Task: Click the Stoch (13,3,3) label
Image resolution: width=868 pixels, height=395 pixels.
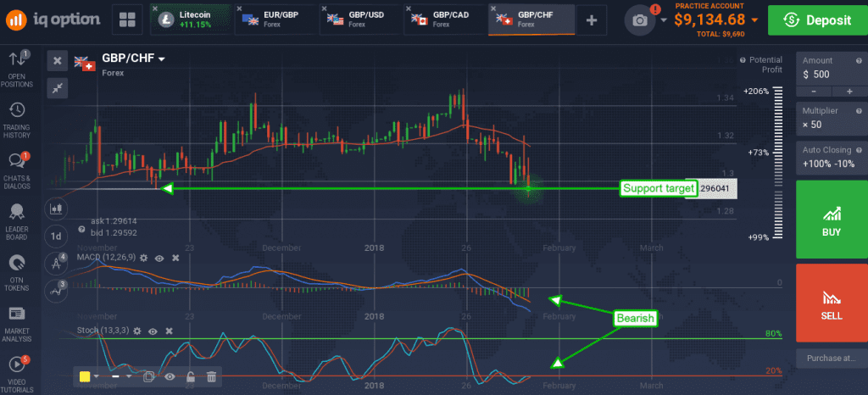Action: pos(102,331)
